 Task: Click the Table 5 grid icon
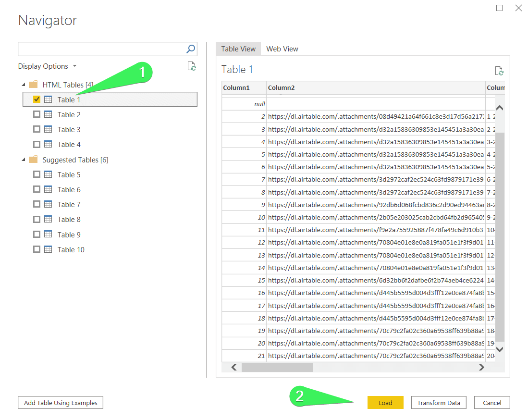click(x=48, y=174)
